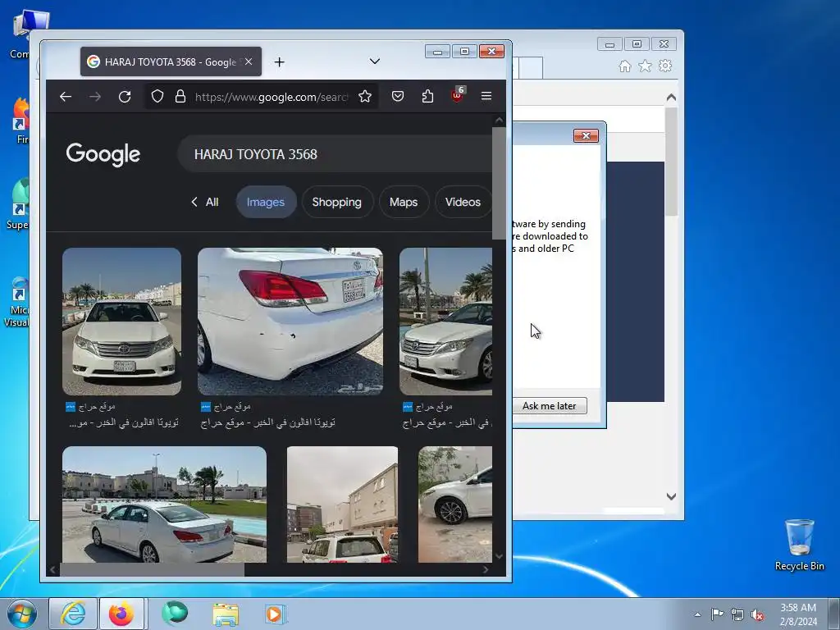Open front-view white Toyota Avalon thumbnail

(x=121, y=322)
